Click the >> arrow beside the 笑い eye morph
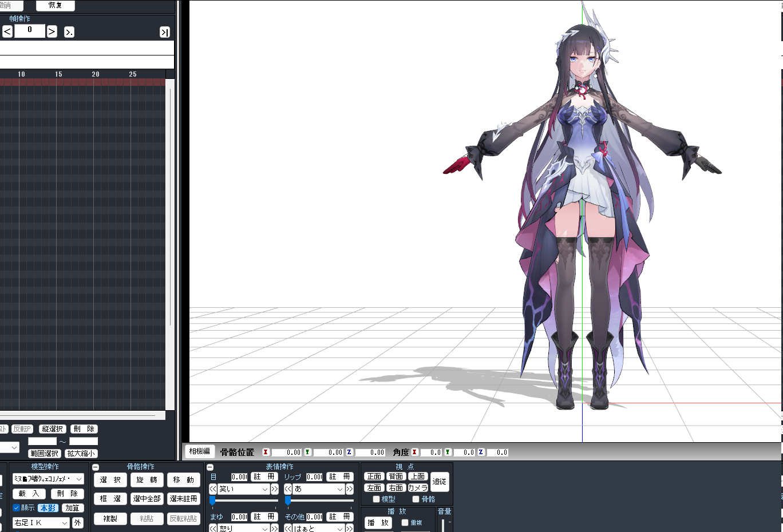The height and width of the screenshot is (532, 783). (x=275, y=489)
